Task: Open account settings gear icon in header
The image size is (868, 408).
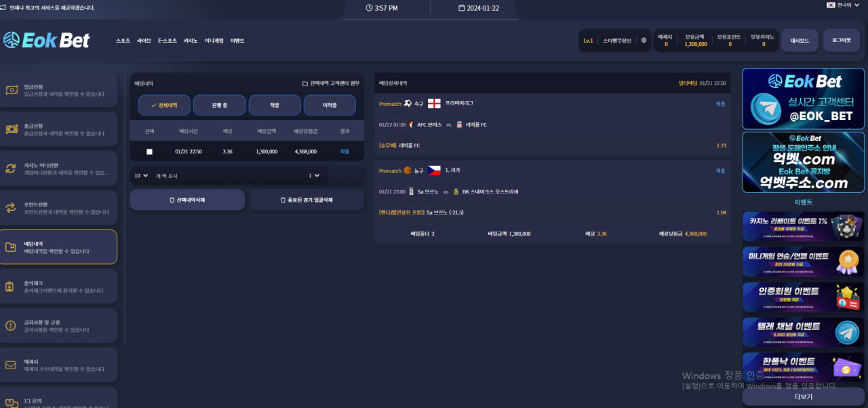Action: (644, 41)
